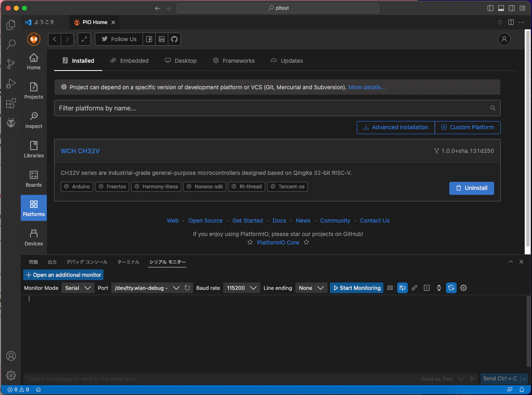This screenshot has width=532, height=395.
Task: Expand Send Ctrl + C dropdown arrow
Action: [x=524, y=379]
